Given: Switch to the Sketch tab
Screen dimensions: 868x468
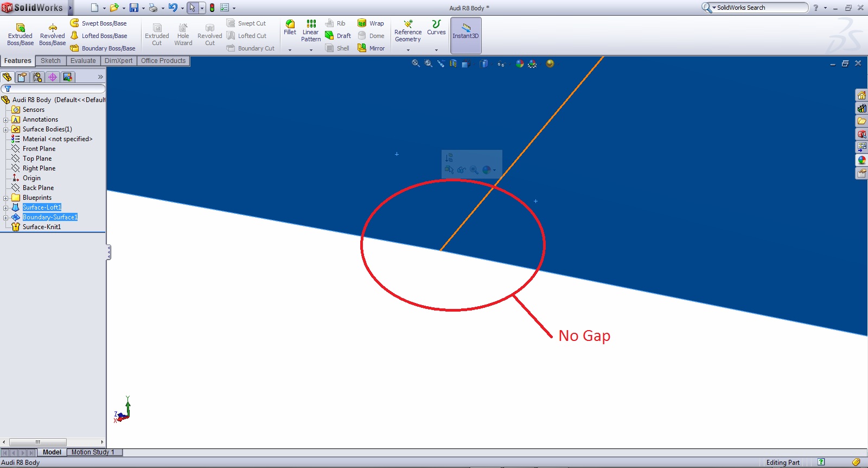Looking at the screenshot, I should click(x=50, y=61).
